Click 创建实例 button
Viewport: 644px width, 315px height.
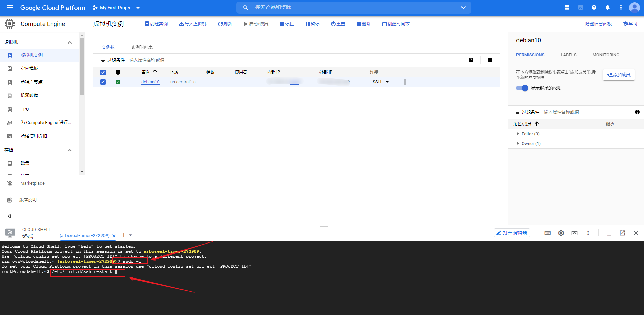pyautogui.click(x=156, y=24)
